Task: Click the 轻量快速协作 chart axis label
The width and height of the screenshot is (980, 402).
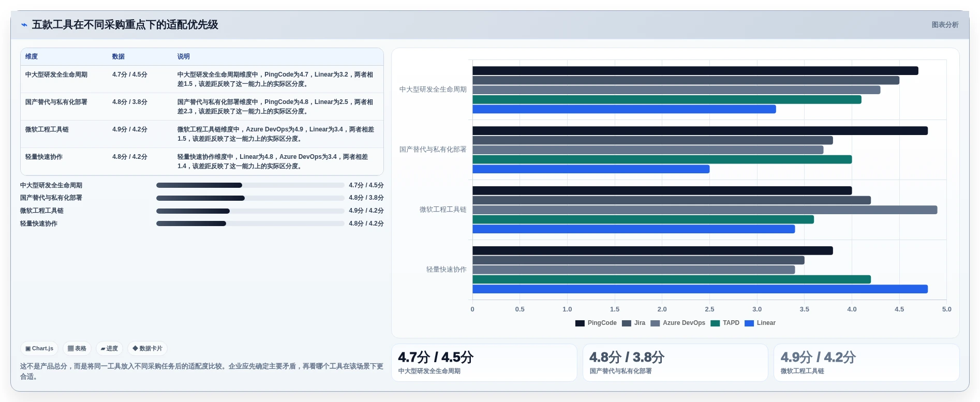Action: (447, 270)
